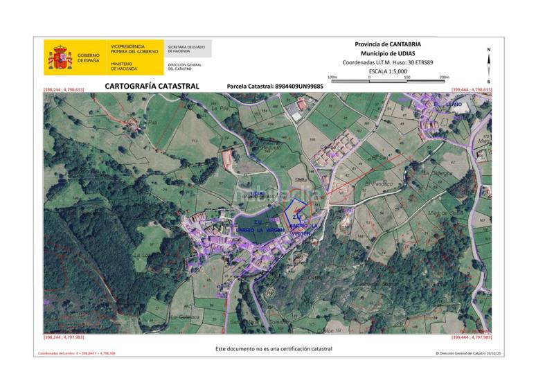Viewport: 554px width, 392px height.
Task: Click 'Provincia de CANTABRIA' text
Action: [387, 44]
